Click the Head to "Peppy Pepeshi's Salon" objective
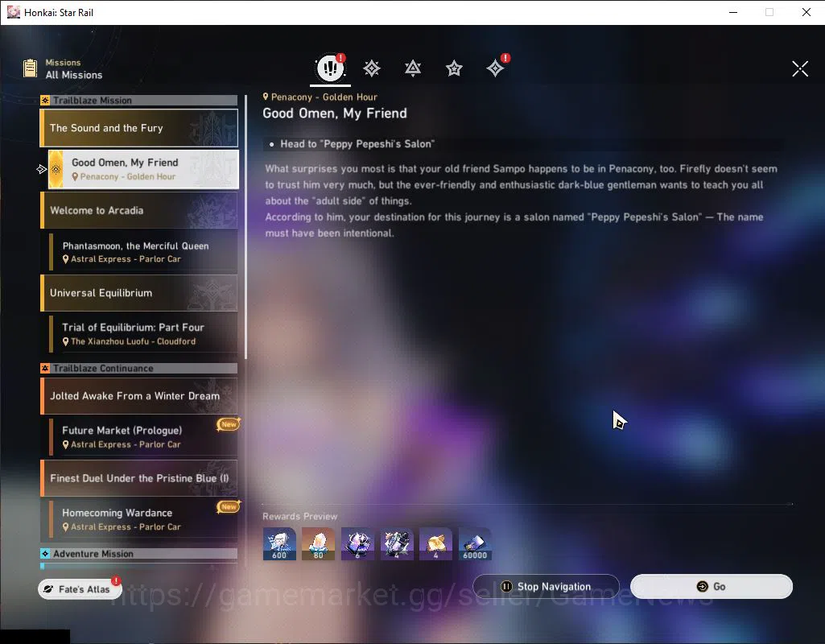825x644 pixels. (357, 143)
